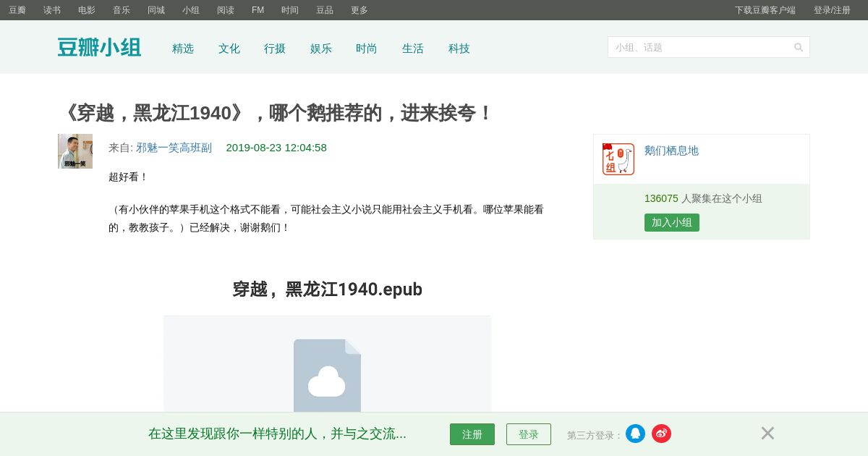Select the 时尚 category tab
The height and width of the screenshot is (456, 868).
[367, 48]
